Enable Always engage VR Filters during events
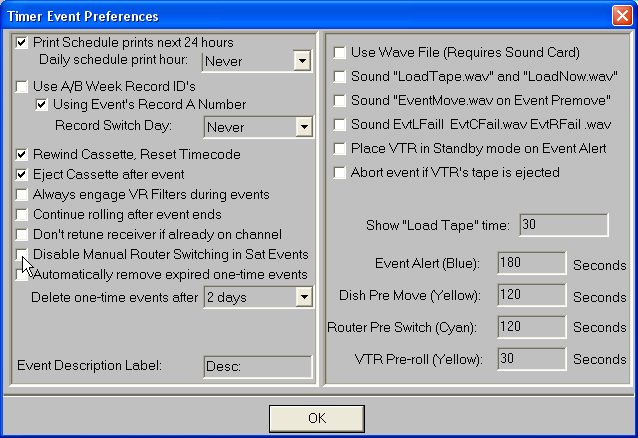Screen dimensions: 638x438 click(x=23, y=194)
